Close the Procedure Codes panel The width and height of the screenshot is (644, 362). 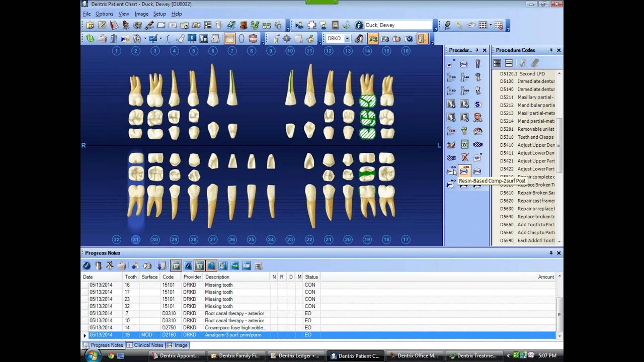click(x=558, y=50)
